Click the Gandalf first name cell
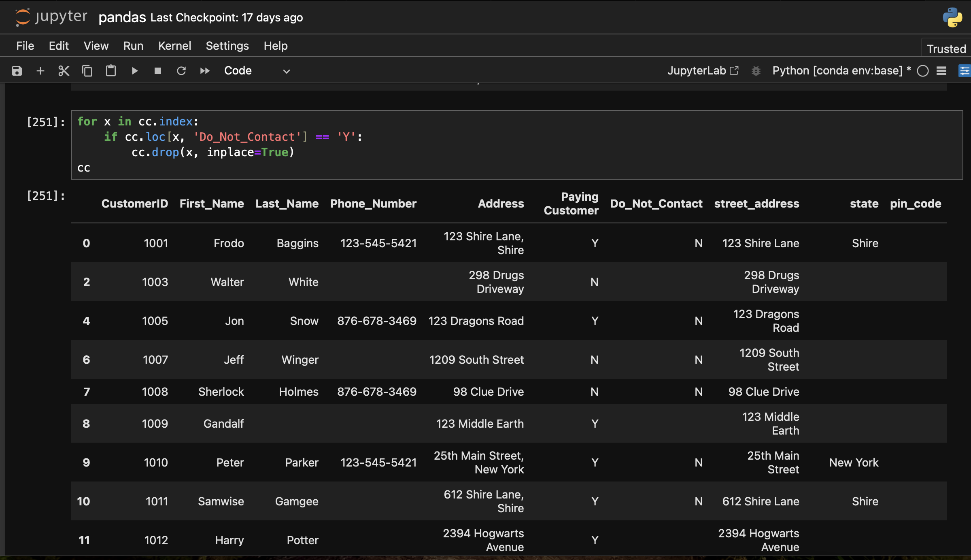The width and height of the screenshot is (971, 560). click(223, 424)
